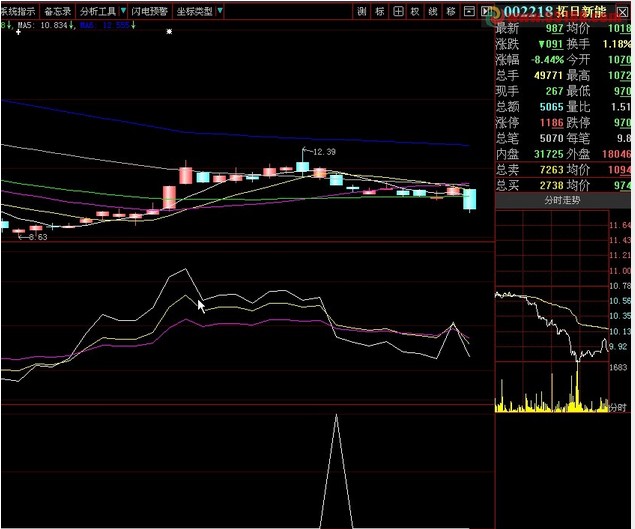Click the 8.63 low price marker

click(x=36, y=237)
